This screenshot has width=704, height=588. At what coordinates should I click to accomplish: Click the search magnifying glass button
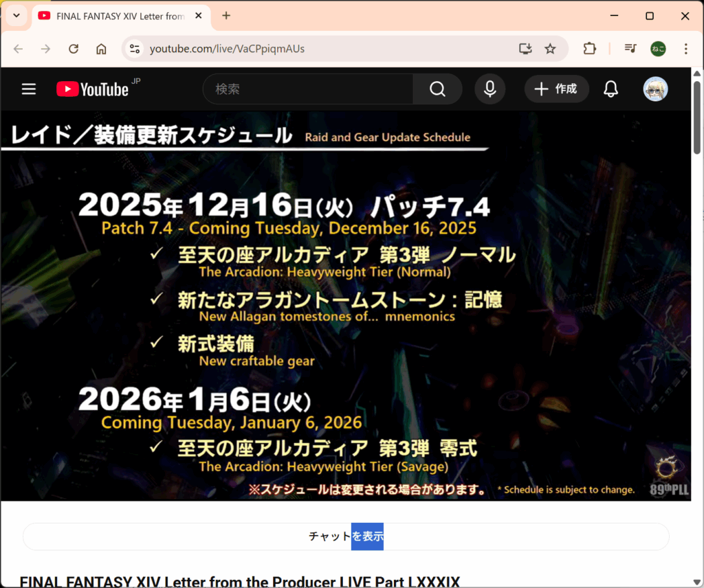tap(437, 89)
